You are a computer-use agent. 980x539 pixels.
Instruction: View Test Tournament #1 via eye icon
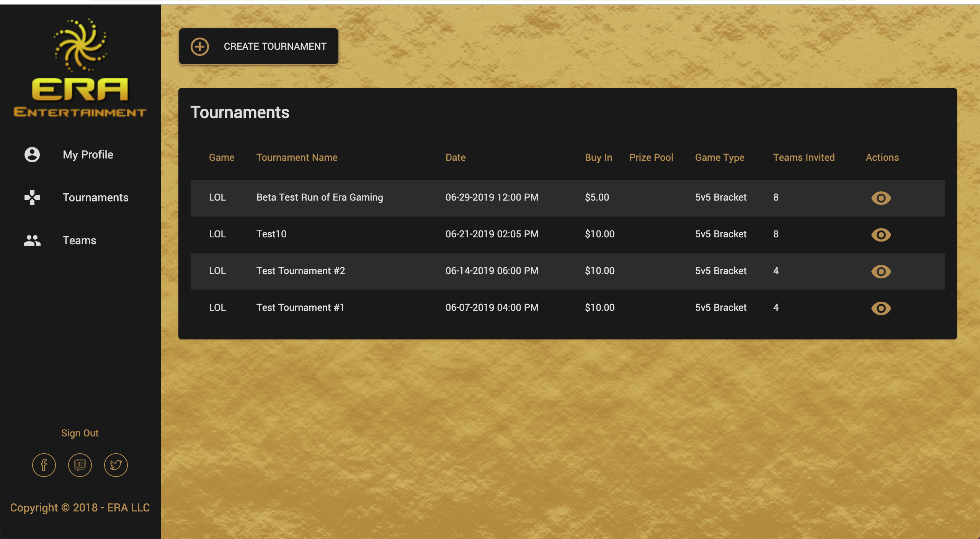coord(881,308)
